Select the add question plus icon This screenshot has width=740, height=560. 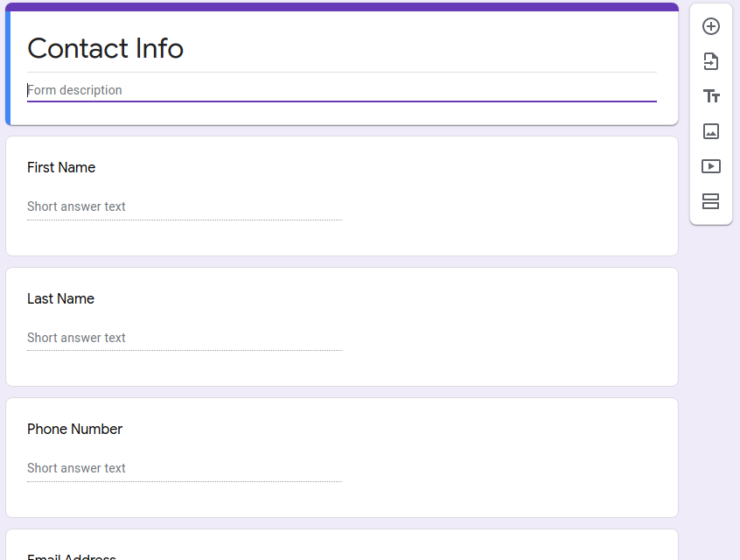(710, 26)
